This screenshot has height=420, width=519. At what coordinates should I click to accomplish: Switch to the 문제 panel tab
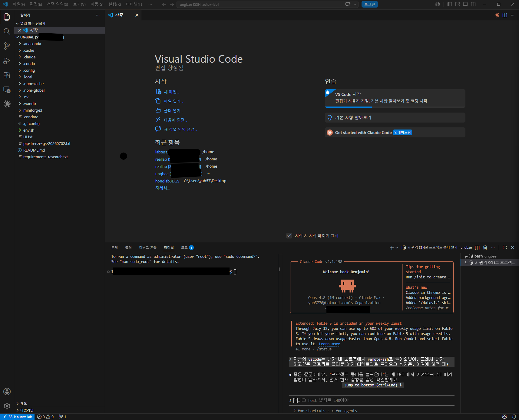point(114,248)
